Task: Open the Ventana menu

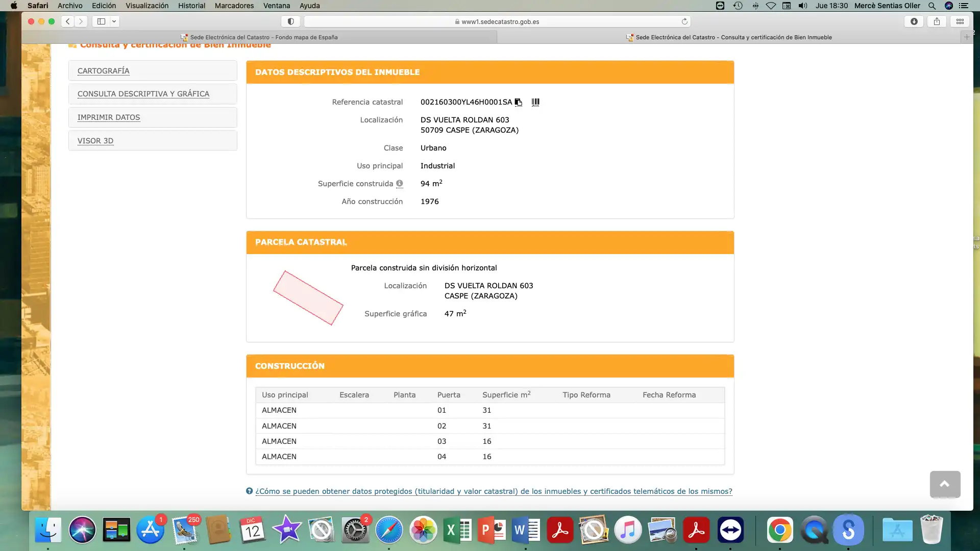Action: click(x=277, y=6)
